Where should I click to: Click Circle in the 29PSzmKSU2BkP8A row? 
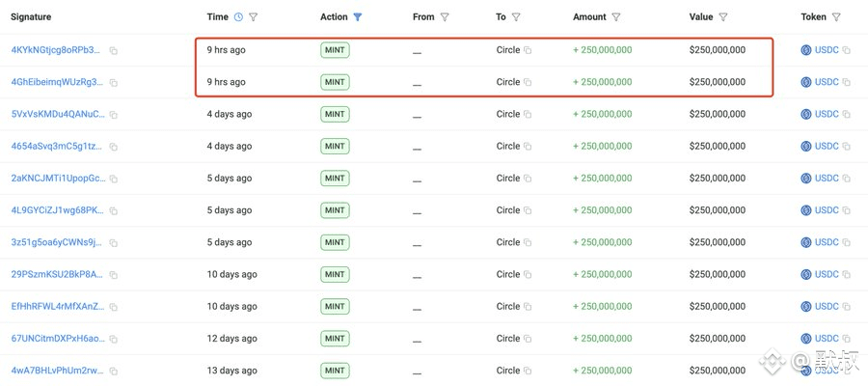[x=507, y=275]
